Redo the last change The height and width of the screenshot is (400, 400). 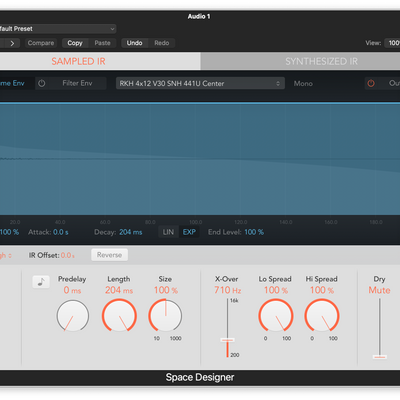(162, 43)
